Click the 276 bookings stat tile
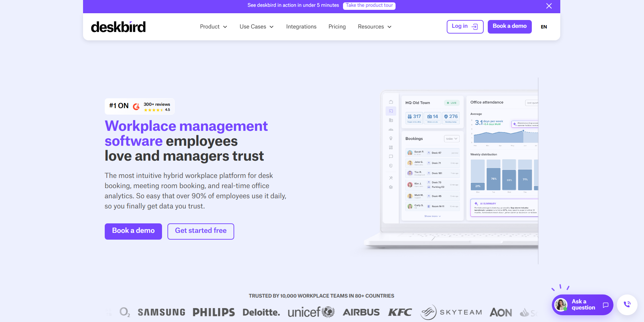Image resolution: width=644 pixels, height=322 pixels. [451, 118]
